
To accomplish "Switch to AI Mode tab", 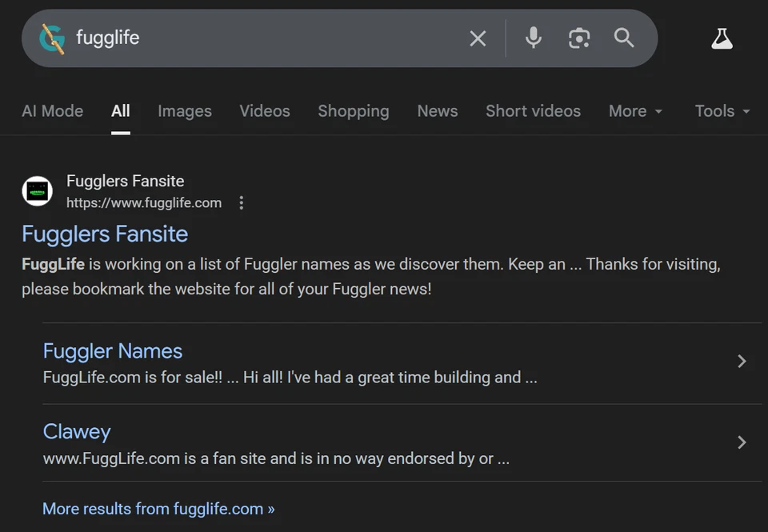I will pyautogui.click(x=52, y=111).
